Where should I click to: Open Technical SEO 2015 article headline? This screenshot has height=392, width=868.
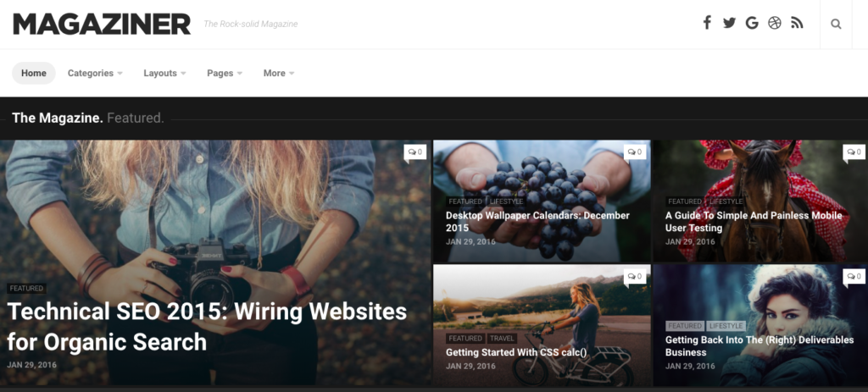pyautogui.click(x=207, y=327)
